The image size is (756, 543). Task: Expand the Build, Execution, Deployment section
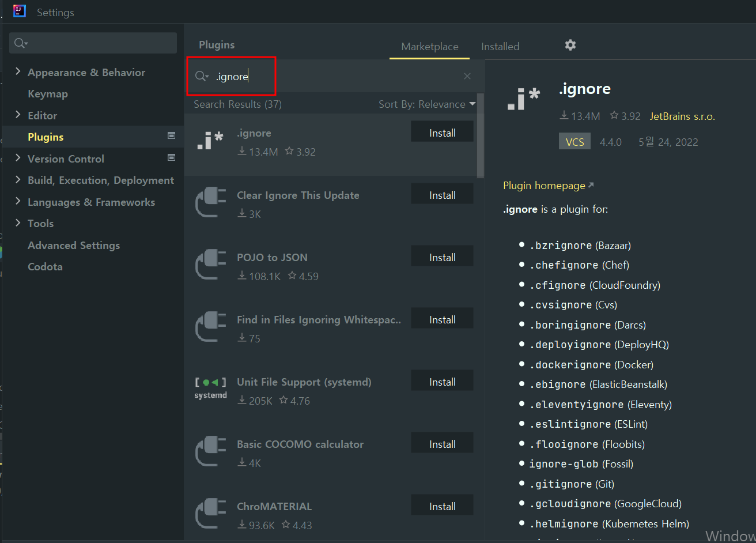click(x=18, y=180)
